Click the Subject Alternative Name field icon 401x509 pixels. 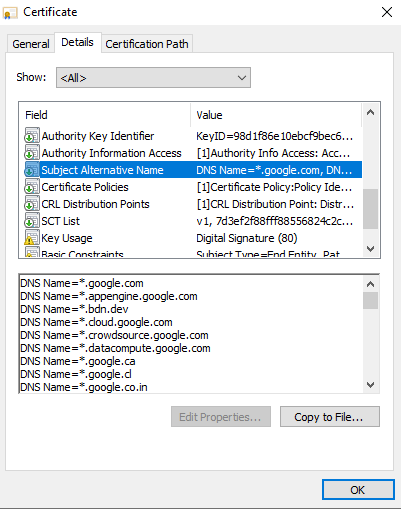tap(32, 170)
